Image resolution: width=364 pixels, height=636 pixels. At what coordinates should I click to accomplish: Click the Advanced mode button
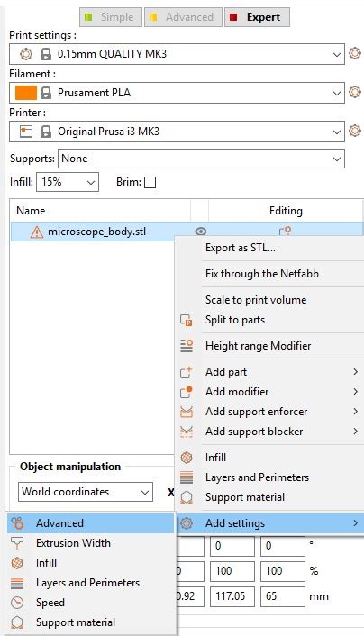coord(184,17)
